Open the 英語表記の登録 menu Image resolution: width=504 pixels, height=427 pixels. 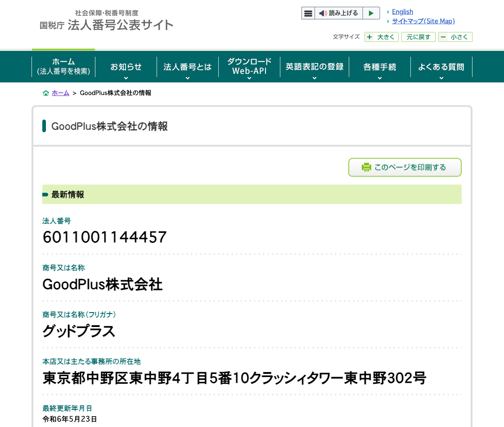click(x=315, y=67)
